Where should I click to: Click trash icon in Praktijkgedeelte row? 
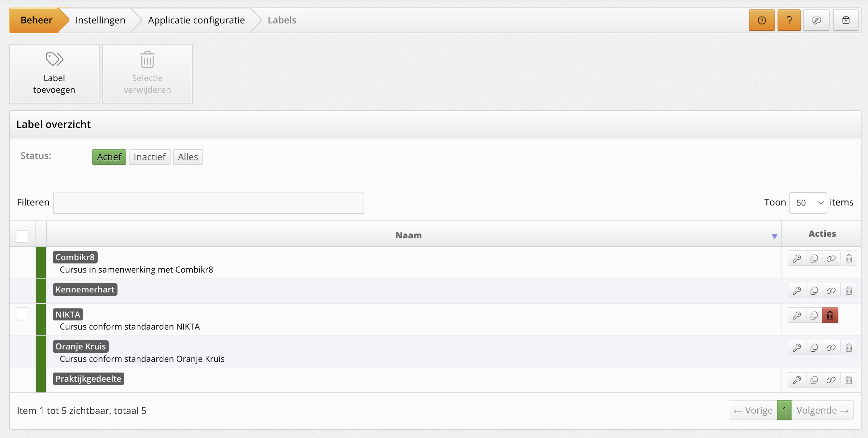[848, 380]
